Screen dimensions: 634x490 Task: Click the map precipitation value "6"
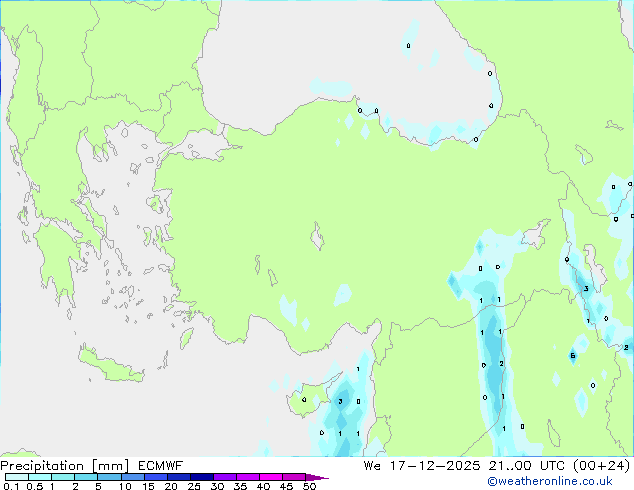click(573, 356)
